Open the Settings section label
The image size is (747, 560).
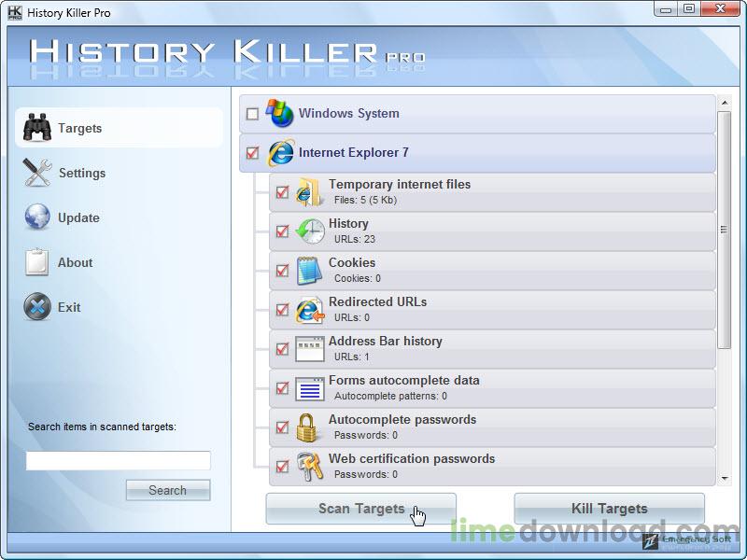[82, 173]
